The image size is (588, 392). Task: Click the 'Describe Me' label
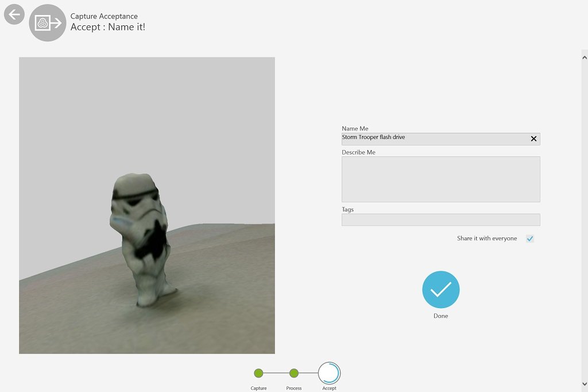pos(358,152)
